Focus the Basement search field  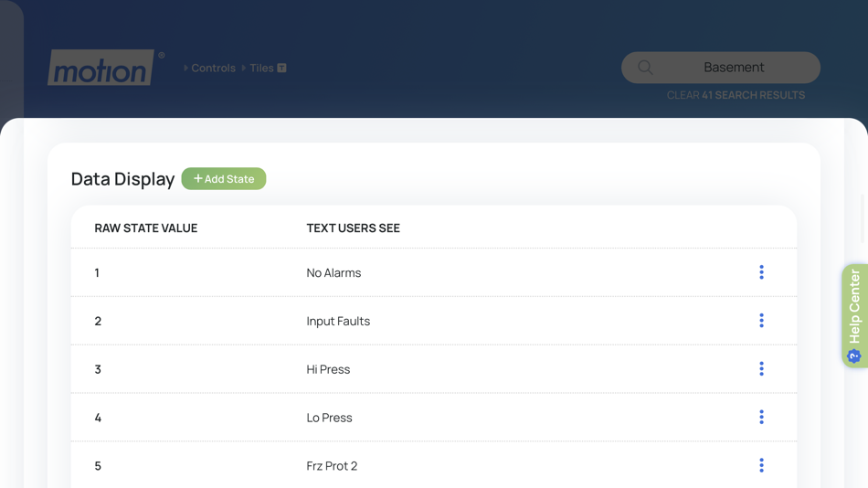pos(721,68)
